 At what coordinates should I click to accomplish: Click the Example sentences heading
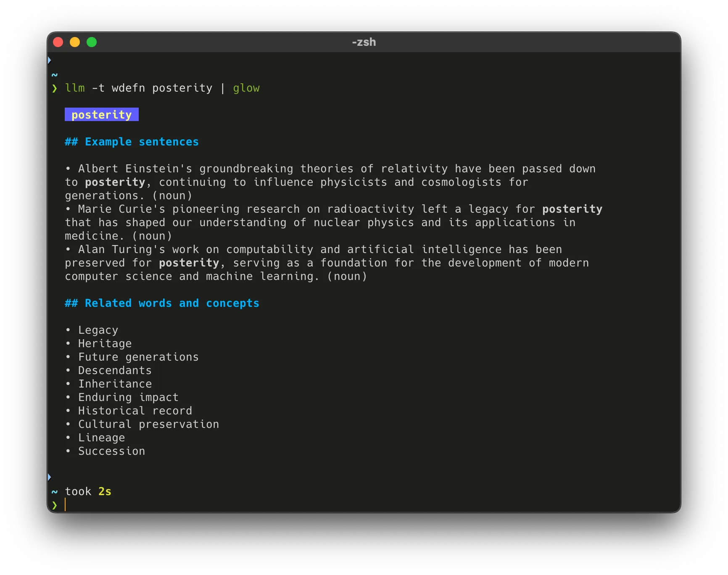click(132, 142)
